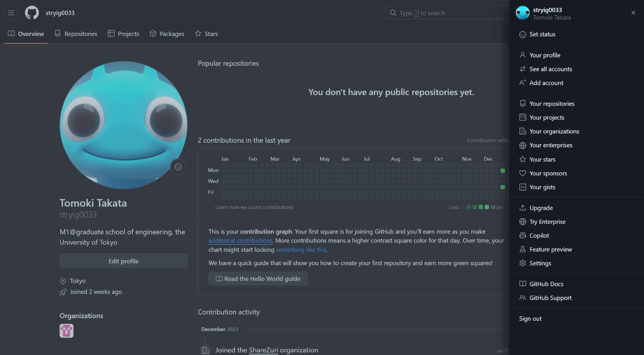Image resolution: width=644 pixels, height=355 pixels.
Task: Click the Upgrade upload-arrow icon
Action: (523, 208)
